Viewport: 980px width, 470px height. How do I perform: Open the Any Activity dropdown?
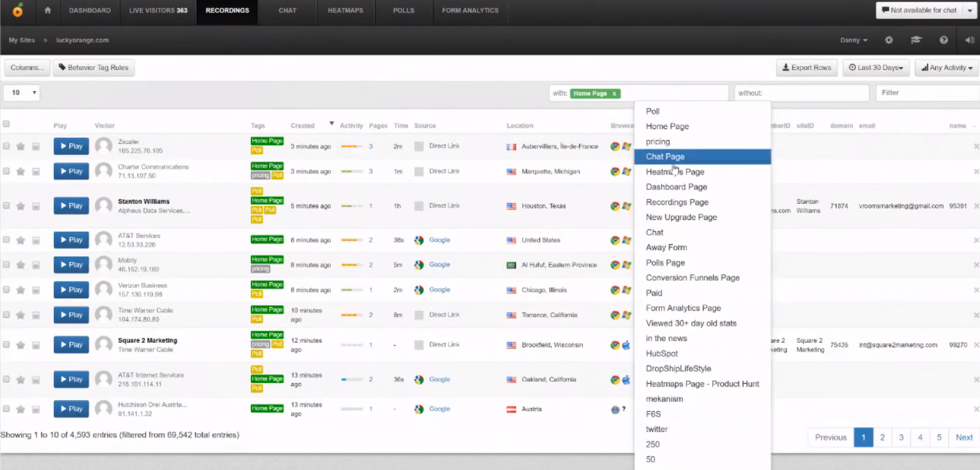[x=946, y=68]
